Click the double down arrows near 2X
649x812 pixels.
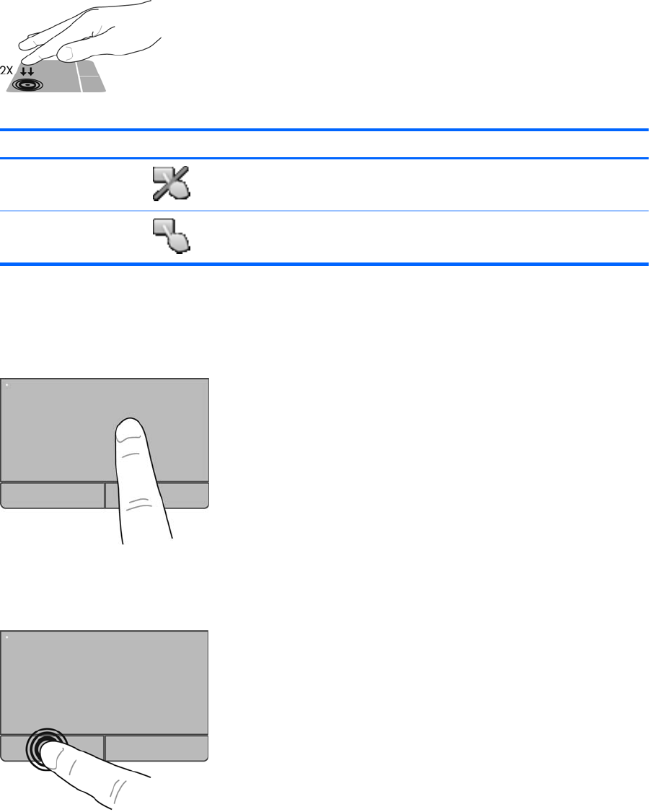(27, 71)
